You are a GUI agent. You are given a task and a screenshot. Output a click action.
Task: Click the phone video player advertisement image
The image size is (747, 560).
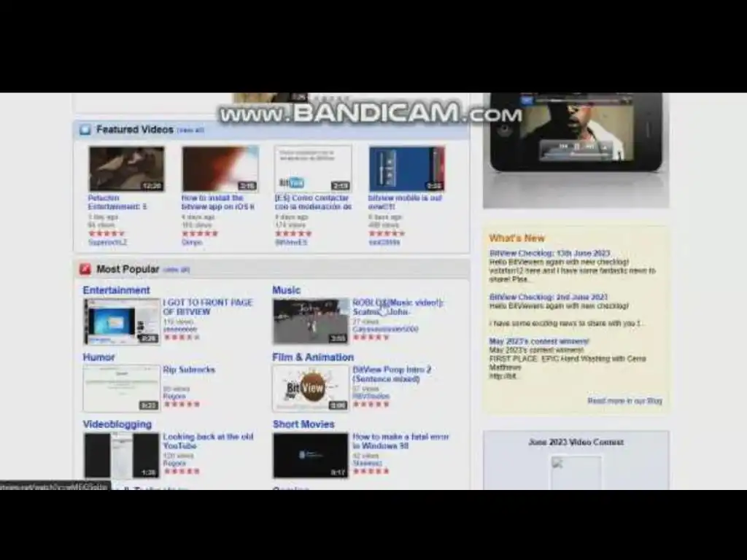pyautogui.click(x=576, y=150)
